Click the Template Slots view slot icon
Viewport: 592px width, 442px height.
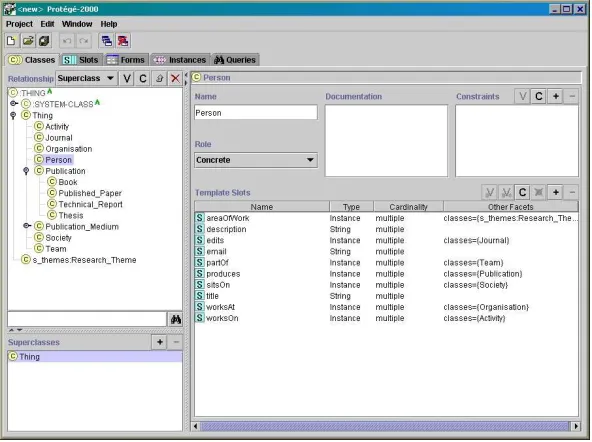click(x=490, y=193)
